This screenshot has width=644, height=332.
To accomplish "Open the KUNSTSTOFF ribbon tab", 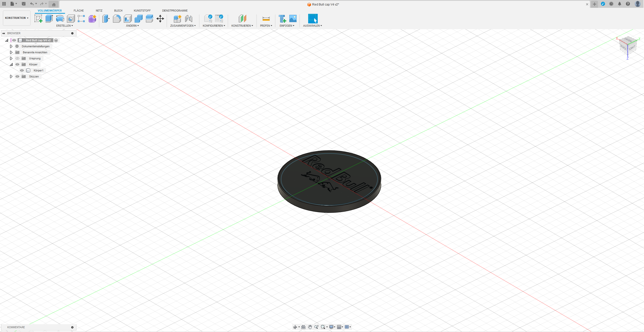I will click(x=142, y=11).
